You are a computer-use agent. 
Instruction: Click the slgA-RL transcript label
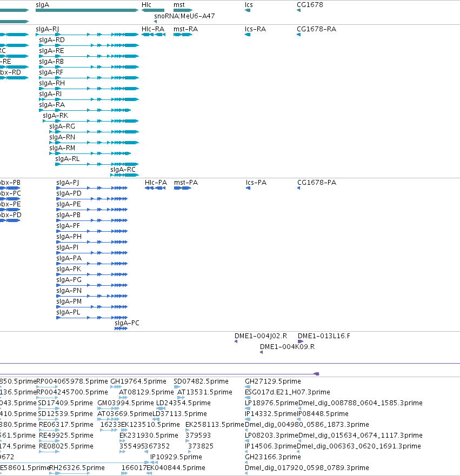[x=68, y=159]
